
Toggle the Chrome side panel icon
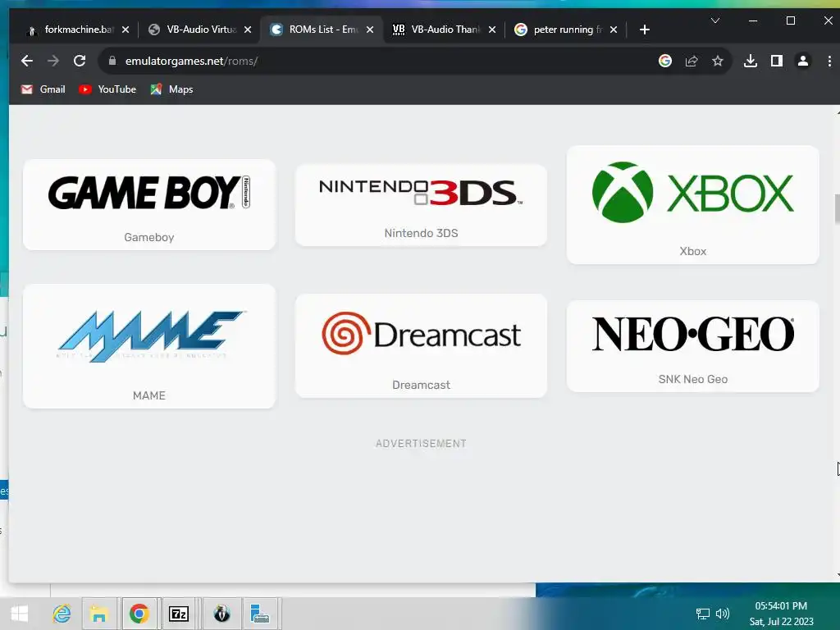point(776,61)
